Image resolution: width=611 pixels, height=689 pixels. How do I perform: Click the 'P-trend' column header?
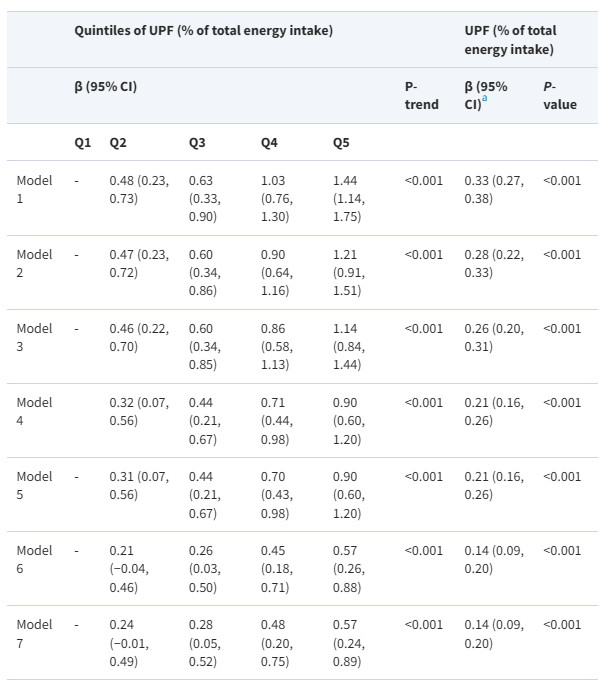pos(421,95)
